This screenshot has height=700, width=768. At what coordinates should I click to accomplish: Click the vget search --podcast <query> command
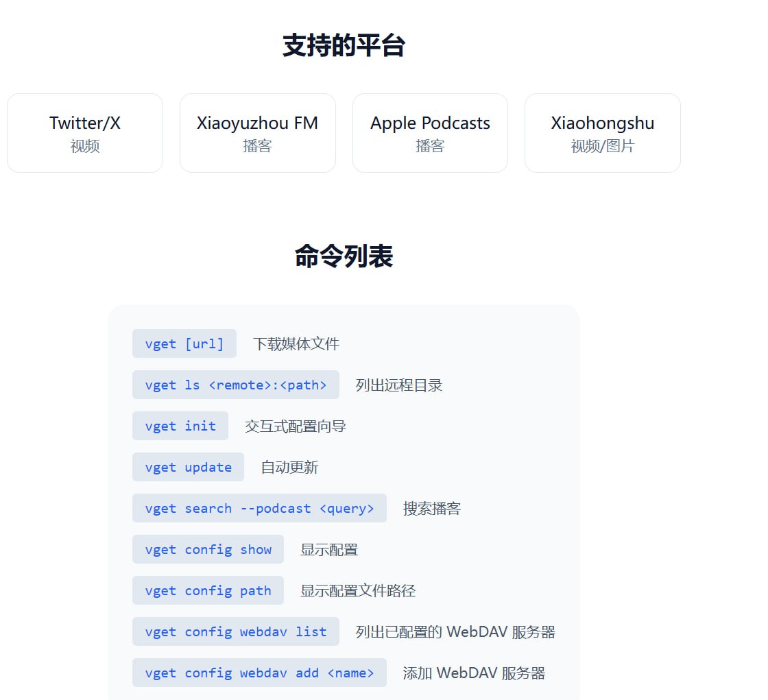[x=259, y=508]
